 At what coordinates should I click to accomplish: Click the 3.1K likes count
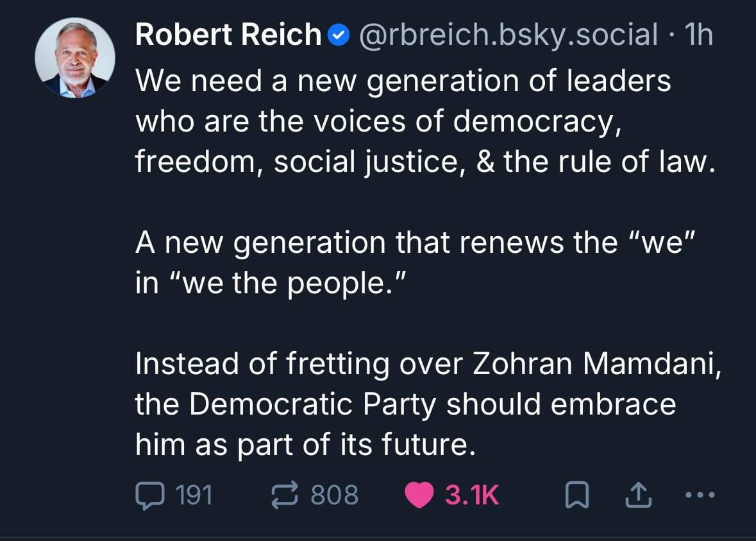[471, 495]
